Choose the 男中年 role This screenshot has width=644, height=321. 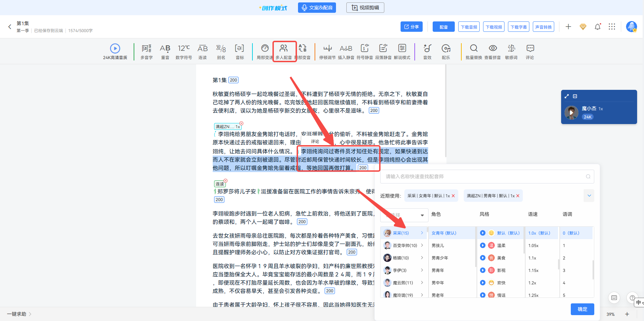point(452,283)
